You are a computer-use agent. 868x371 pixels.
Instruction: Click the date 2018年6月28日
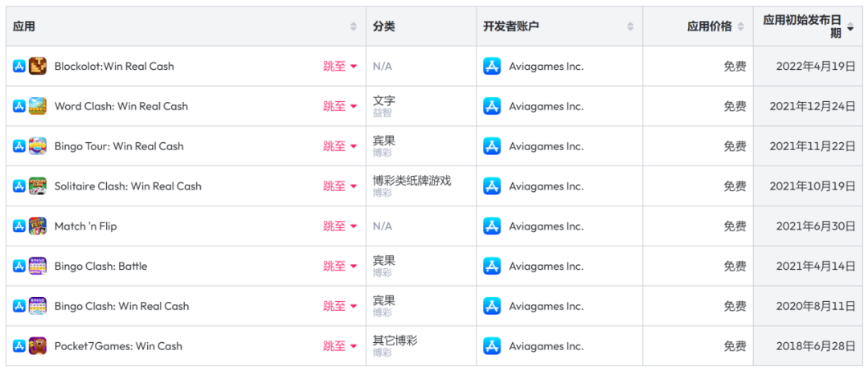coord(816,346)
